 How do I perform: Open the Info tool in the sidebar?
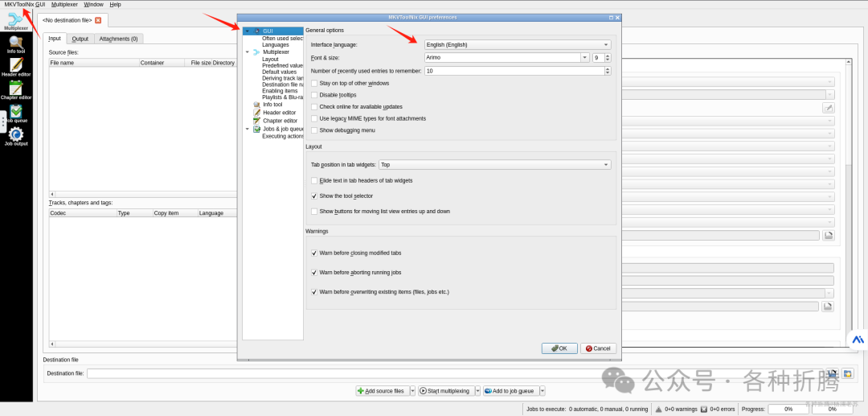pos(16,44)
